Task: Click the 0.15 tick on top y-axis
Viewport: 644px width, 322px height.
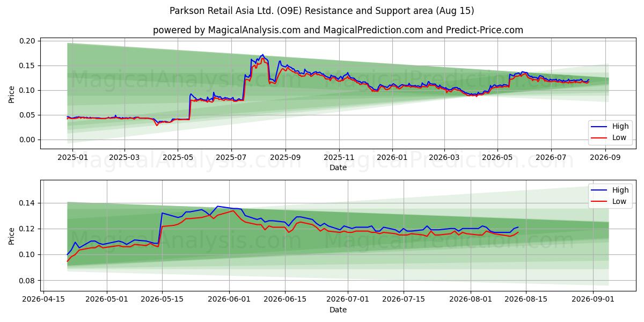Action: point(27,65)
